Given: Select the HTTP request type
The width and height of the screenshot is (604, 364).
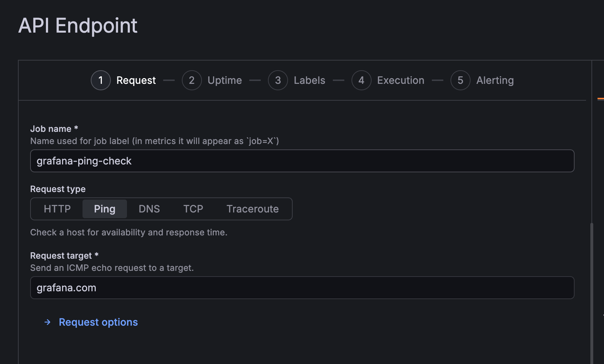Looking at the screenshot, I should coord(57,209).
